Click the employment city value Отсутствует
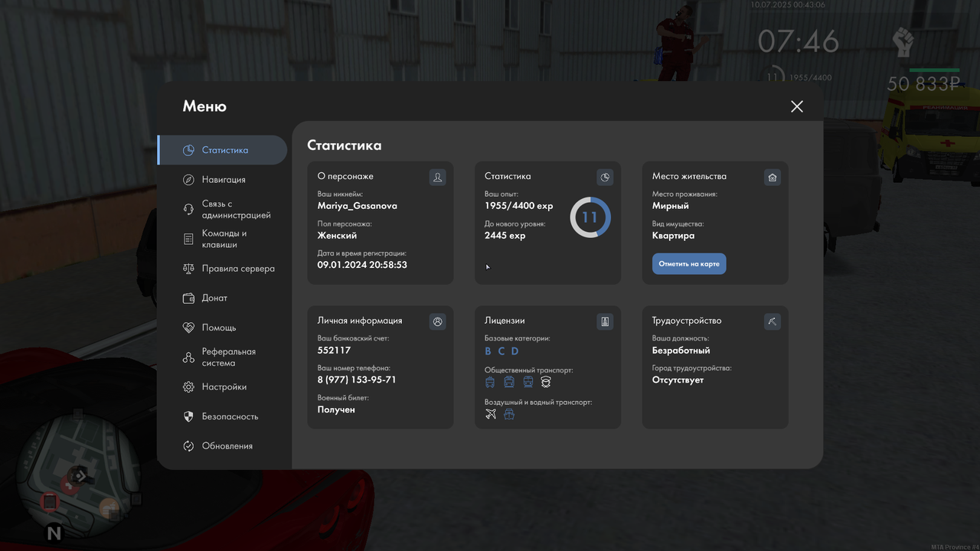Image resolution: width=980 pixels, height=551 pixels. tap(678, 380)
